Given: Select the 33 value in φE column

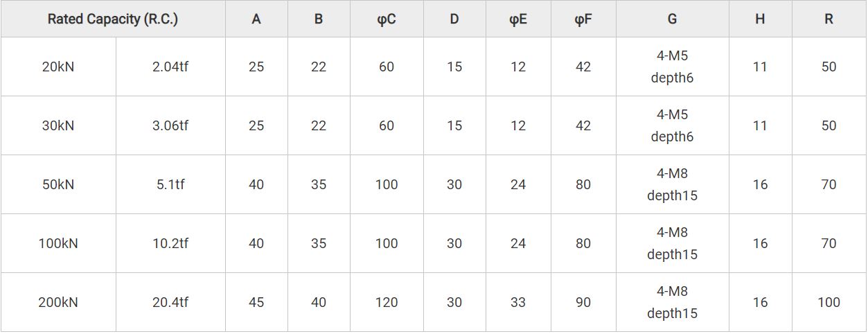Looking at the screenshot, I should (x=517, y=303).
